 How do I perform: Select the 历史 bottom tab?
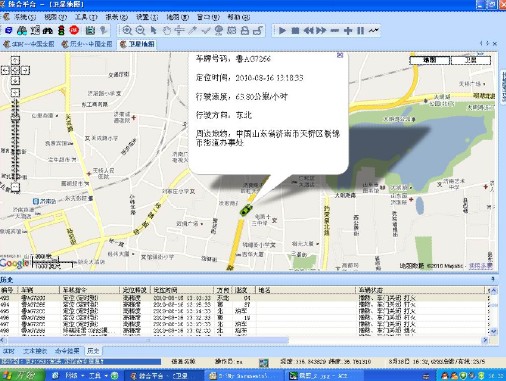[93, 351]
